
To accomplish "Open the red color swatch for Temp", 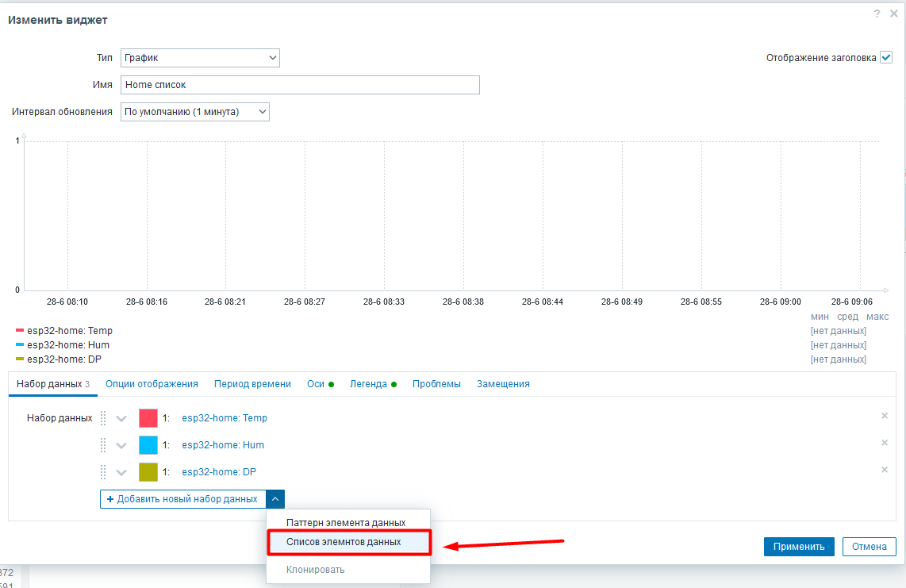I will pos(148,418).
